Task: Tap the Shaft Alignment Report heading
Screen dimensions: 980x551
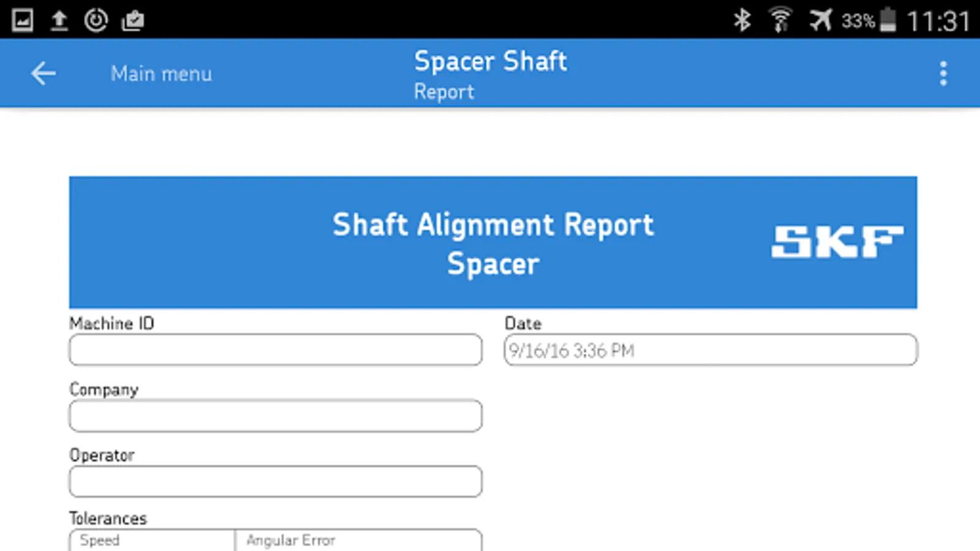Action: click(x=493, y=225)
